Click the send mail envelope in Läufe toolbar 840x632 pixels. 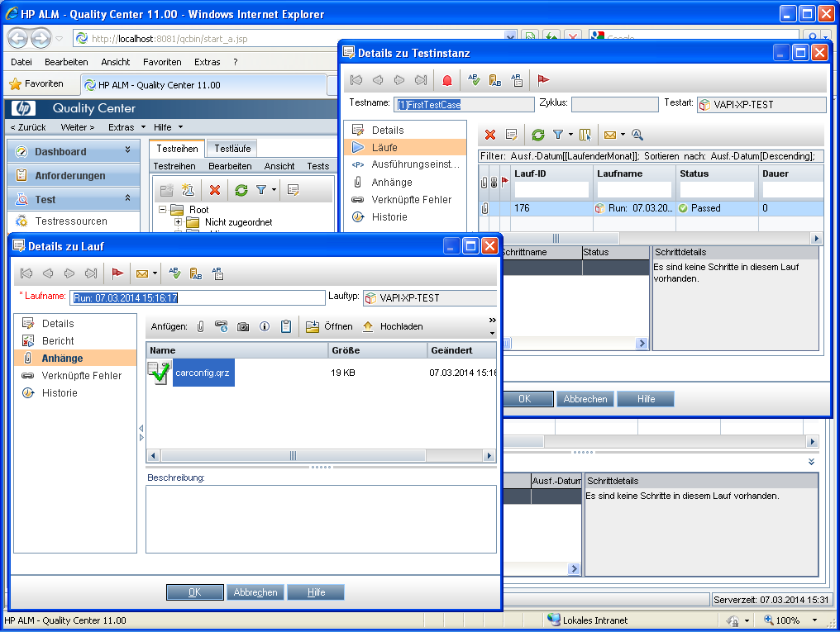(610, 135)
